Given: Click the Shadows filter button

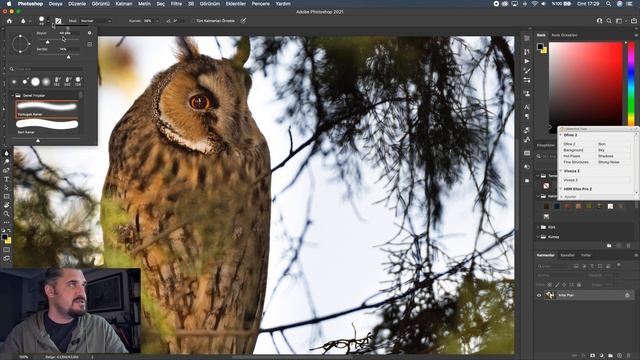Looking at the screenshot, I should pyautogui.click(x=613, y=156).
